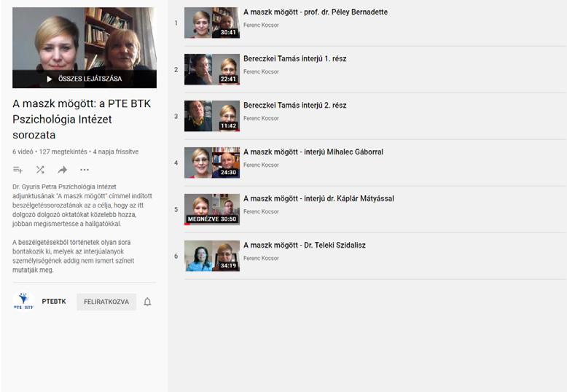Open the three-dot more options menu

pos(85,170)
